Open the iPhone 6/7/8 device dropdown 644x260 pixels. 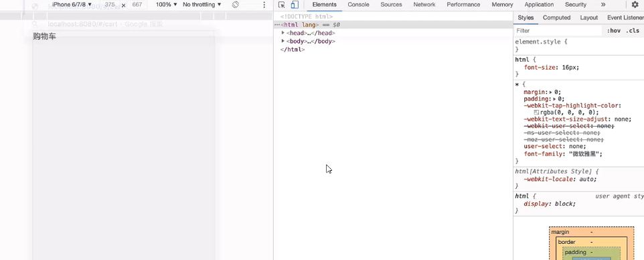[72, 5]
